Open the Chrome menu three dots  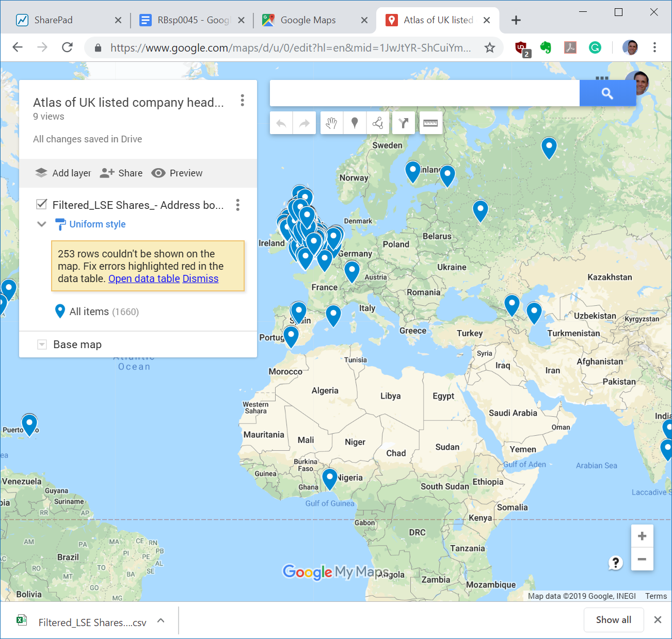click(x=654, y=47)
